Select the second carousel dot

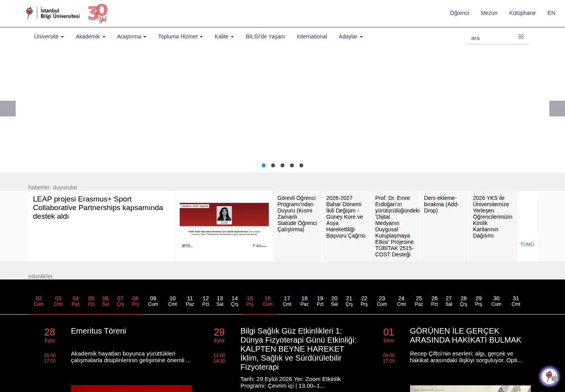[x=273, y=165]
